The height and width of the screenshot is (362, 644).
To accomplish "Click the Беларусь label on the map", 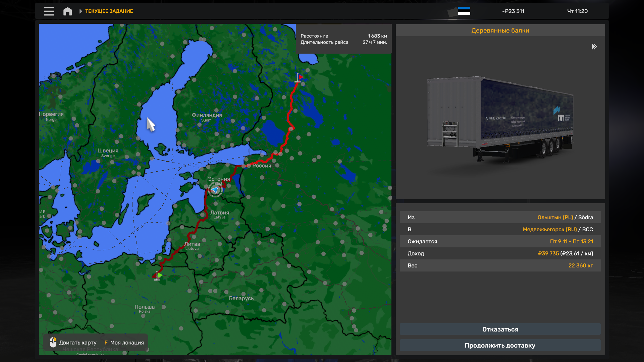I will click(241, 298).
